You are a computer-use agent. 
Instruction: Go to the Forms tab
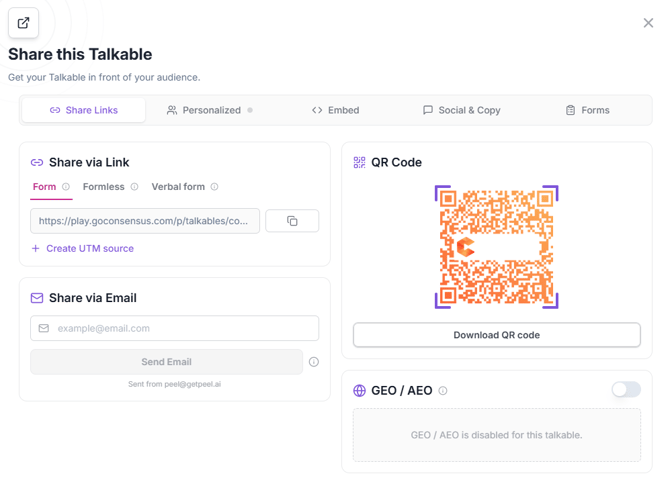(x=588, y=110)
